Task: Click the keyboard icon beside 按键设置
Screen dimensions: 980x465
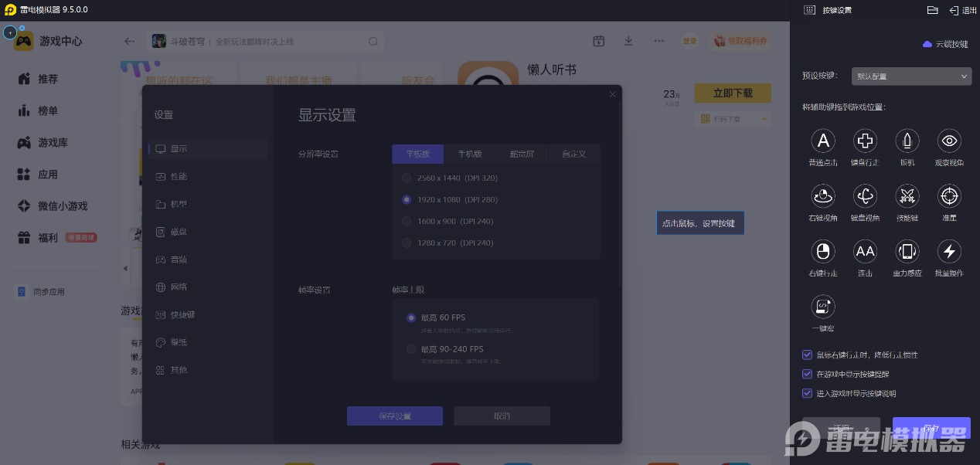Action: pyautogui.click(x=809, y=10)
